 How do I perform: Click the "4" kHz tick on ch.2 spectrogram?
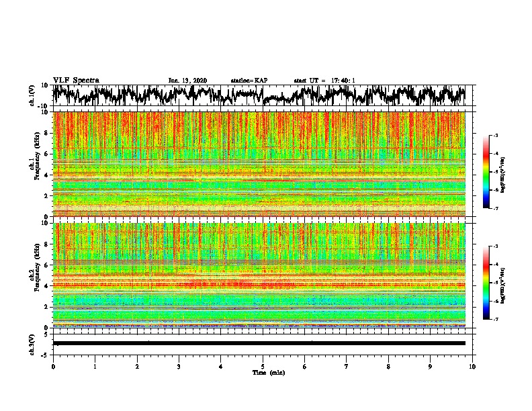click(47, 286)
